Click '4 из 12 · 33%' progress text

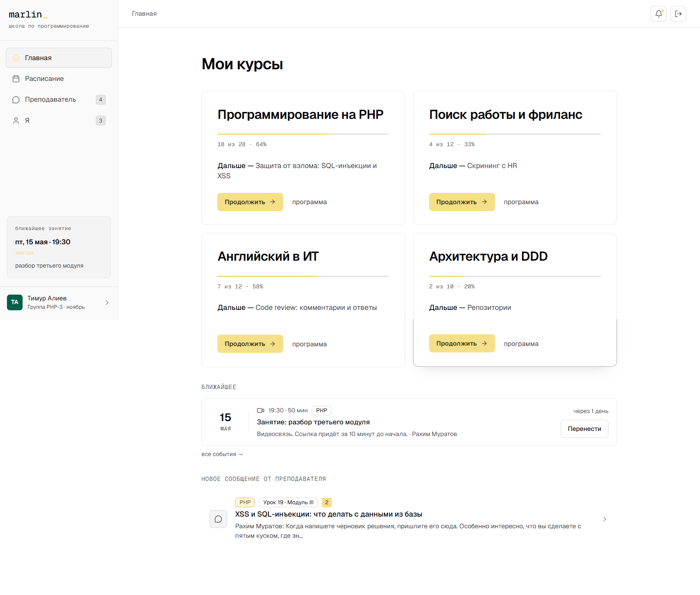[452, 144]
